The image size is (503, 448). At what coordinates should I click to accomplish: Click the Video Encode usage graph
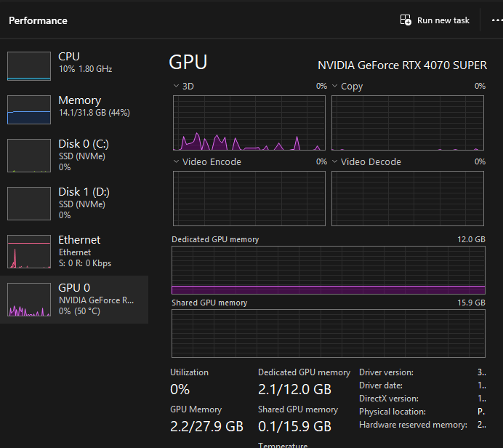click(249, 199)
